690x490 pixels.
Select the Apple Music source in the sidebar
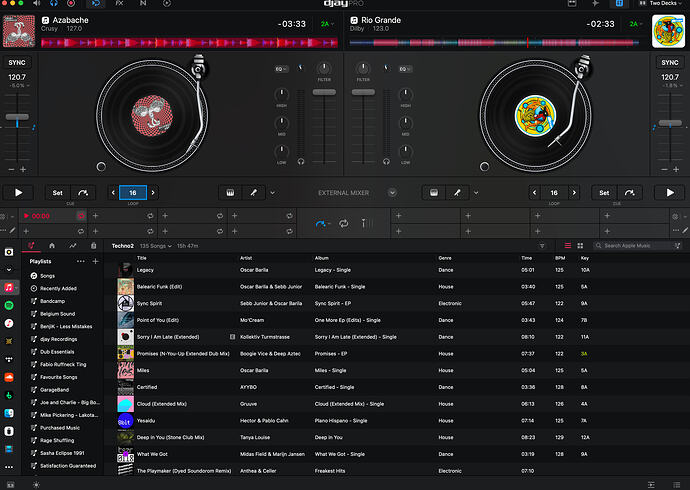(x=9, y=288)
